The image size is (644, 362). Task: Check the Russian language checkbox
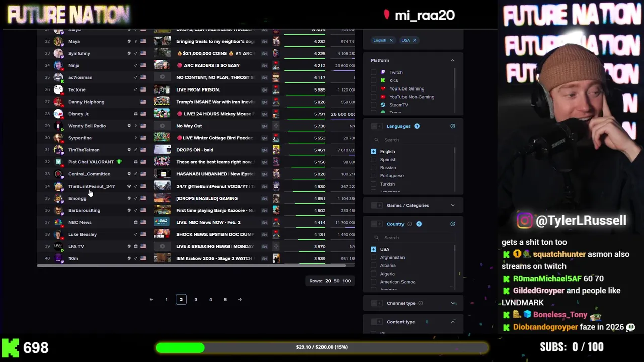point(373,167)
